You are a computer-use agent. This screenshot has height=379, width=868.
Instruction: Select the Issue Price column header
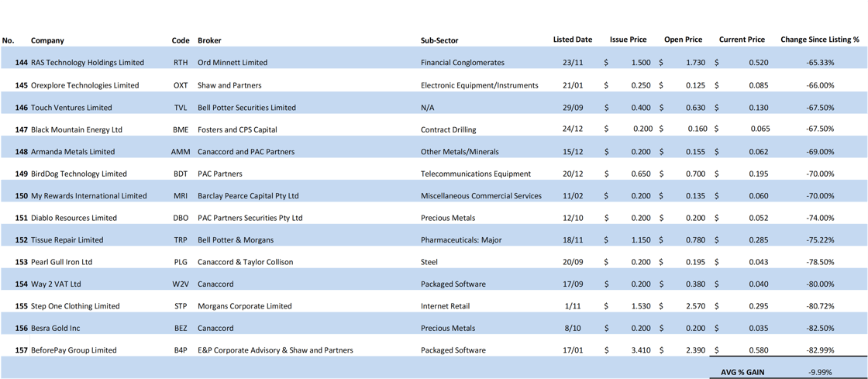tap(628, 40)
